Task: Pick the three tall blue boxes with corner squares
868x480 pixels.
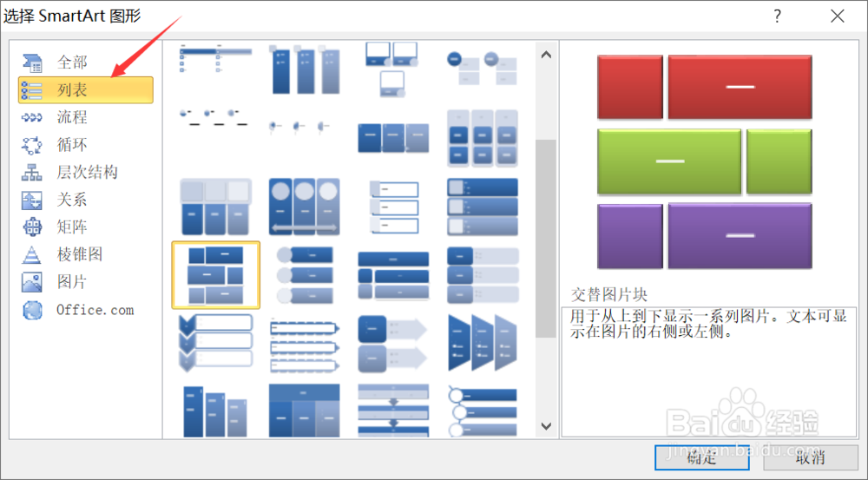Action: [x=305, y=69]
